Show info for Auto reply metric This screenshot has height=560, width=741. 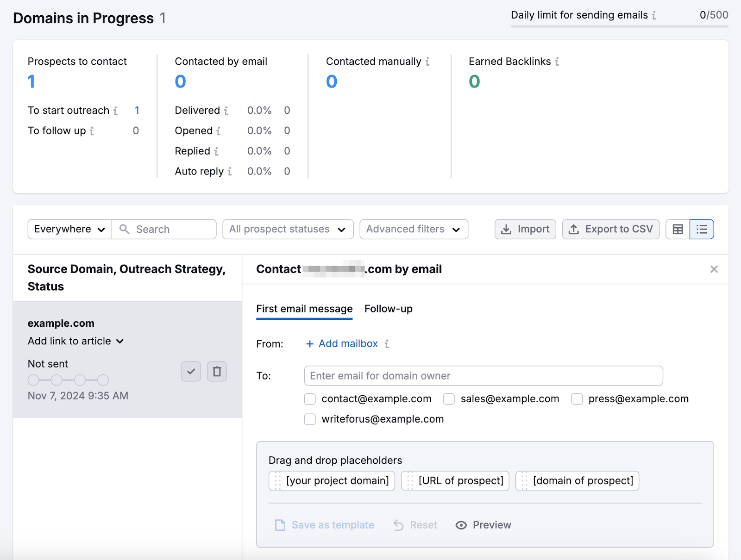[230, 172]
